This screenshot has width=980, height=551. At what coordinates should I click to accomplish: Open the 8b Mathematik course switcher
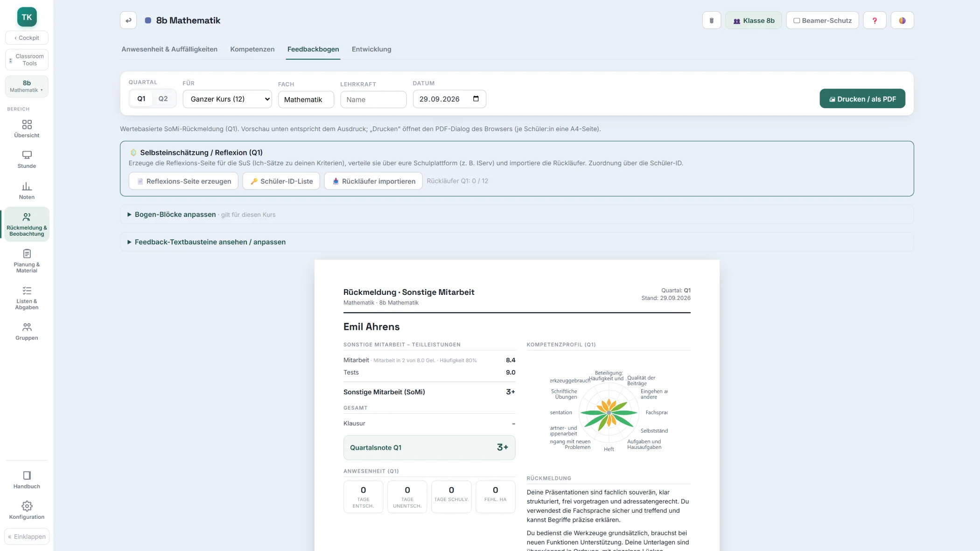click(27, 86)
